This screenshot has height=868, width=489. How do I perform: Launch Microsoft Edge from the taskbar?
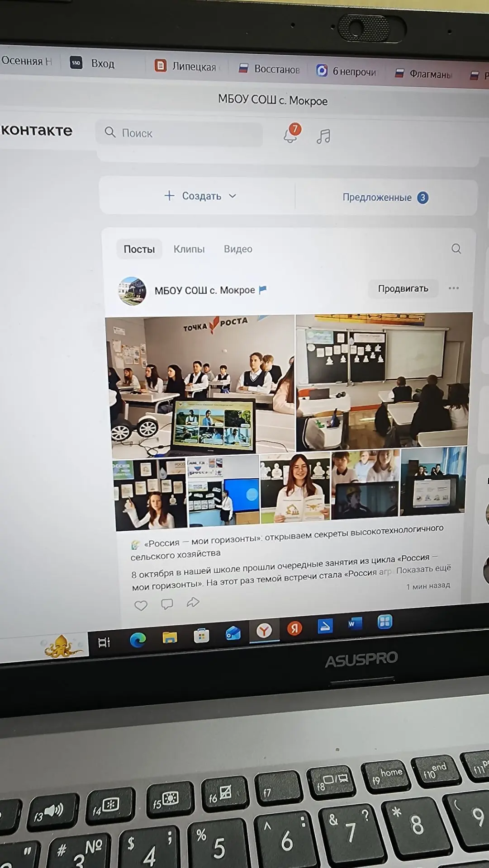click(138, 639)
